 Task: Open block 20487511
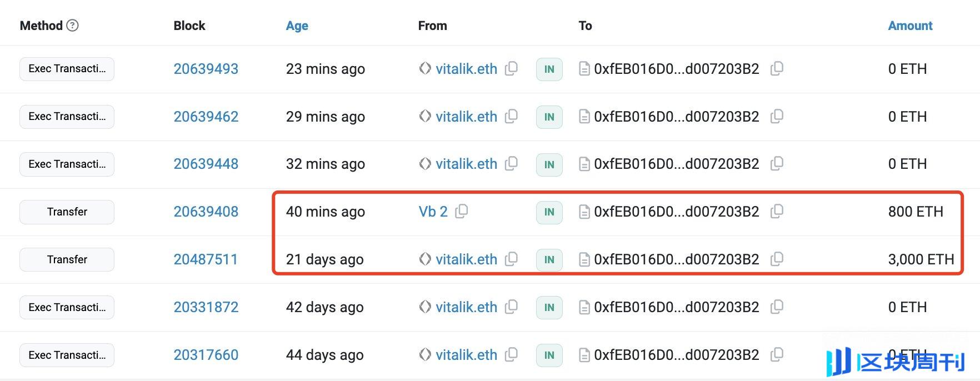[x=206, y=259]
